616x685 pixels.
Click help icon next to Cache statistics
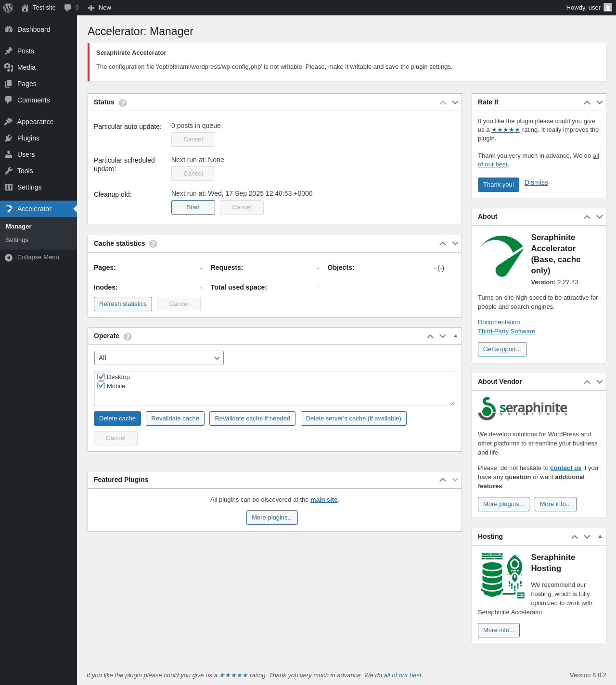pyautogui.click(x=153, y=244)
